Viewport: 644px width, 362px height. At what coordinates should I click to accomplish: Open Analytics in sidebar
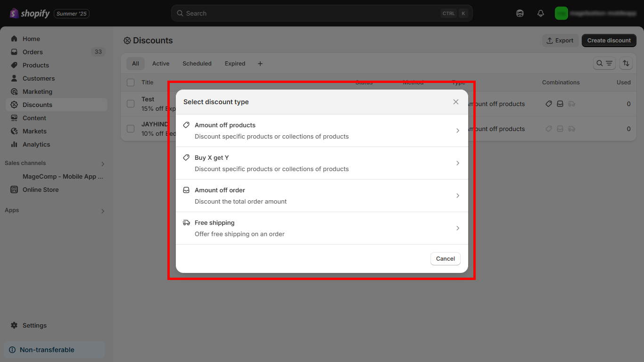(x=36, y=144)
